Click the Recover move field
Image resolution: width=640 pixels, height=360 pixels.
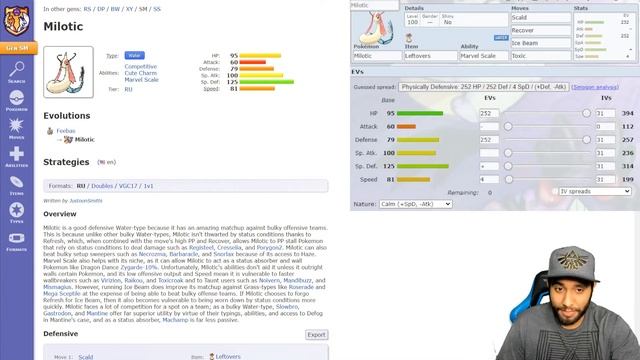click(541, 31)
